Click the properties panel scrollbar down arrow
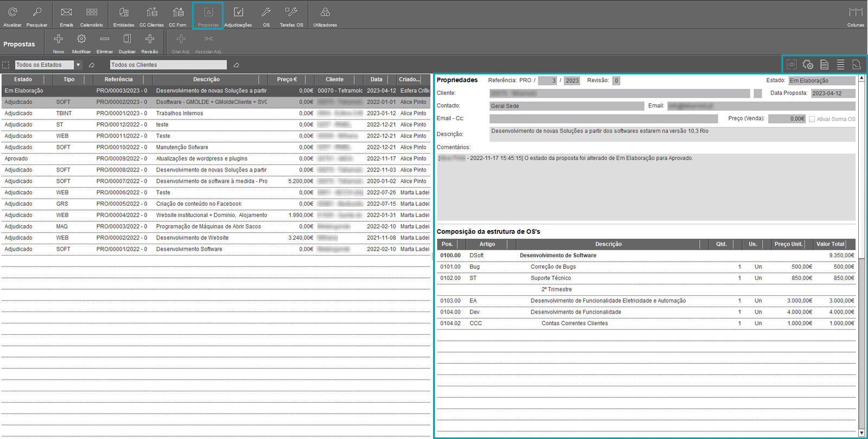 (861, 432)
